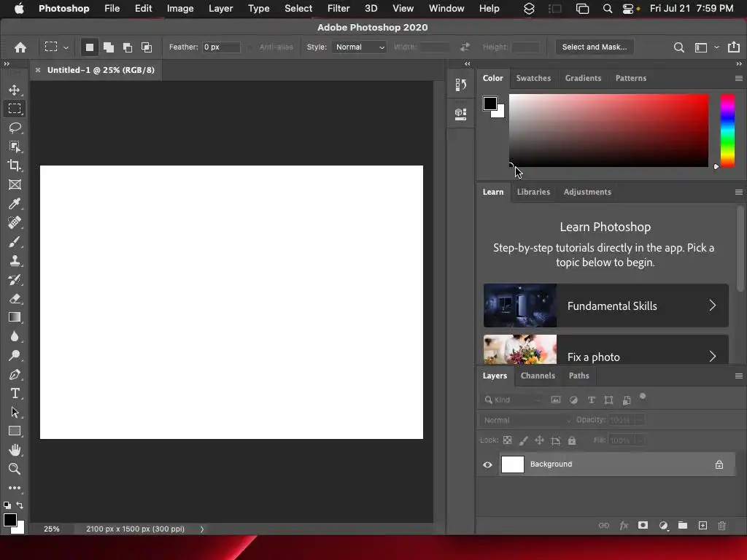The image size is (747, 560).
Task: Choose Intersect with Selection mode
Action: click(x=147, y=47)
